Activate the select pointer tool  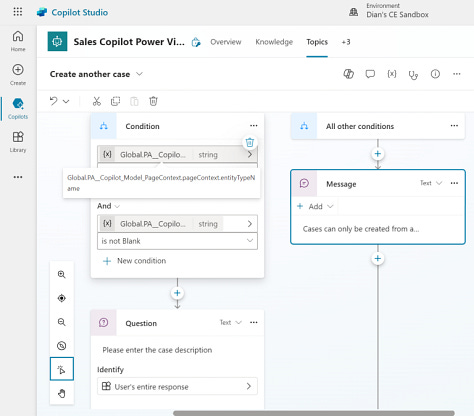pos(62,369)
